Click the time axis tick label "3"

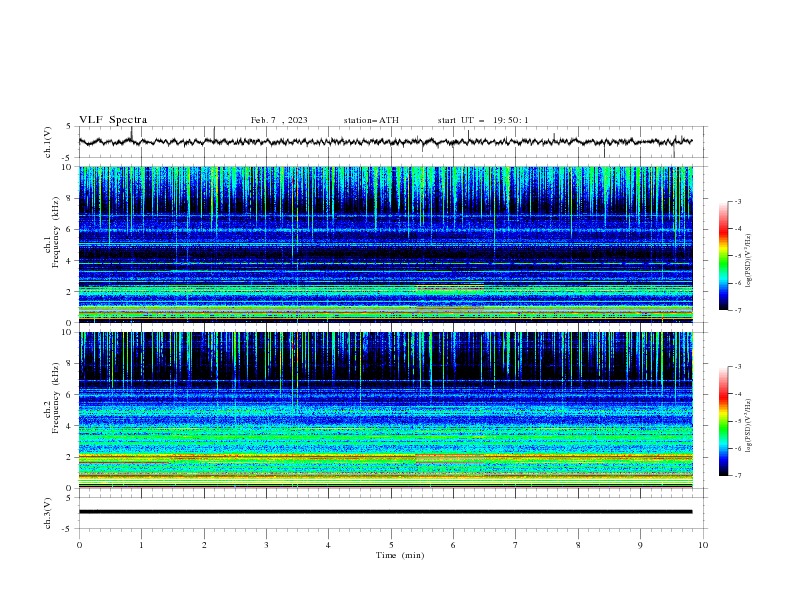coord(266,545)
